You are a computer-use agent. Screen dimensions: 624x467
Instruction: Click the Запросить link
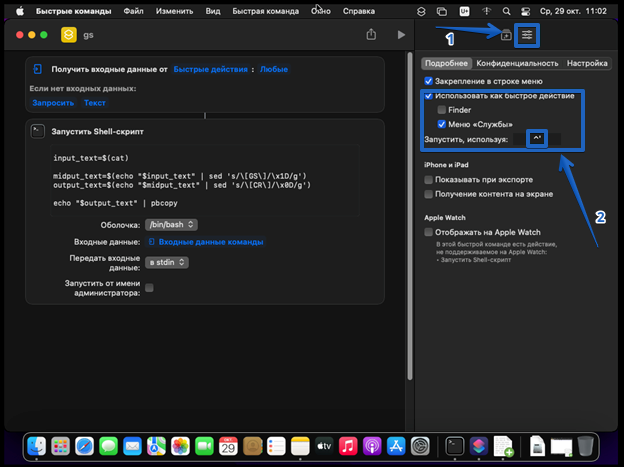(x=52, y=102)
